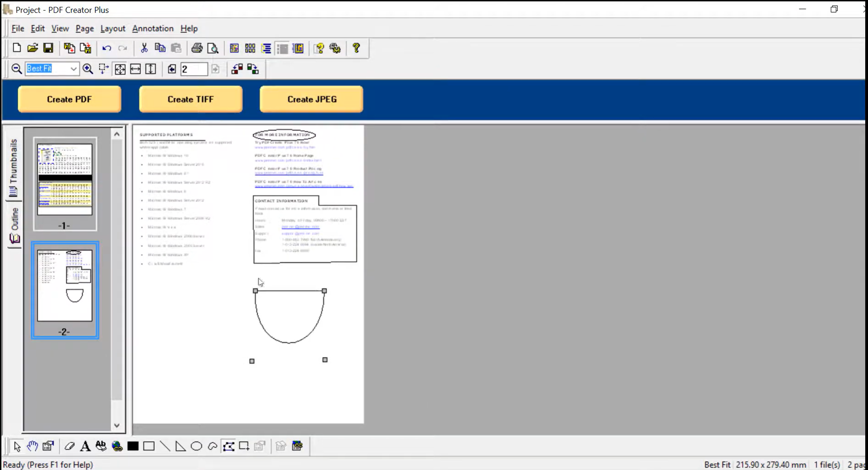The width and height of the screenshot is (868, 470).
Task: Activate the zoom-to-selection marquee tool
Action: click(x=104, y=69)
